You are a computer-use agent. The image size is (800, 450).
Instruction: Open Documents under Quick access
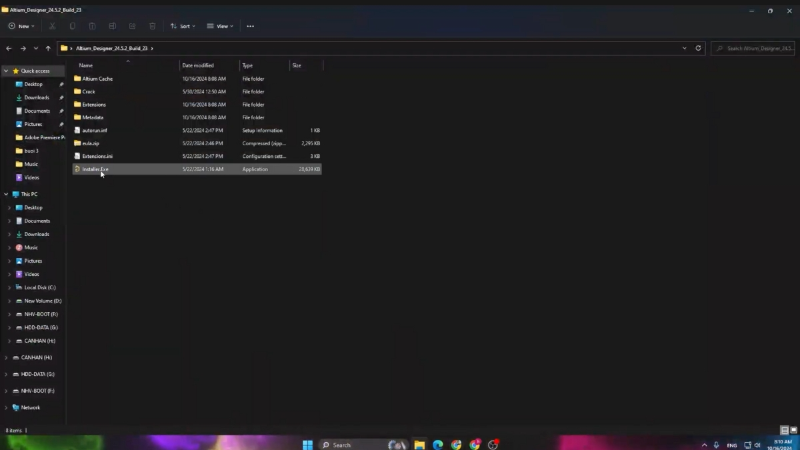pyautogui.click(x=37, y=111)
